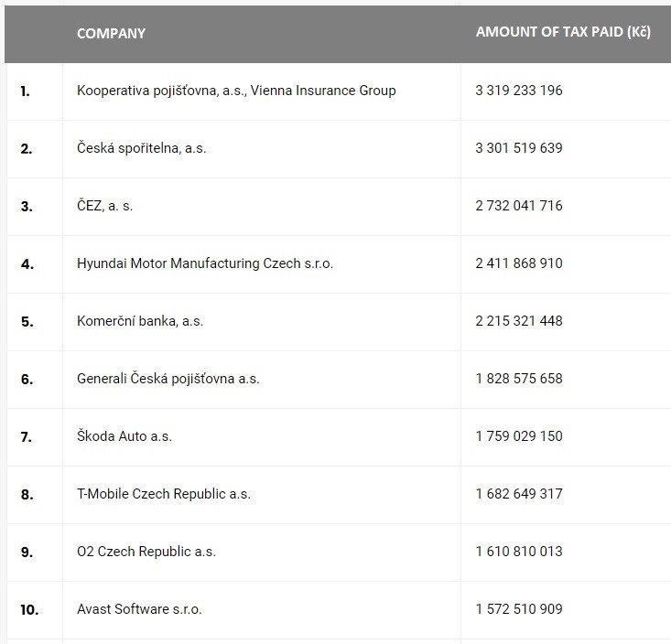The width and height of the screenshot is (671, 644).
Task: Select the figure 1 759 029 150
Action: [x=519, y=436]
